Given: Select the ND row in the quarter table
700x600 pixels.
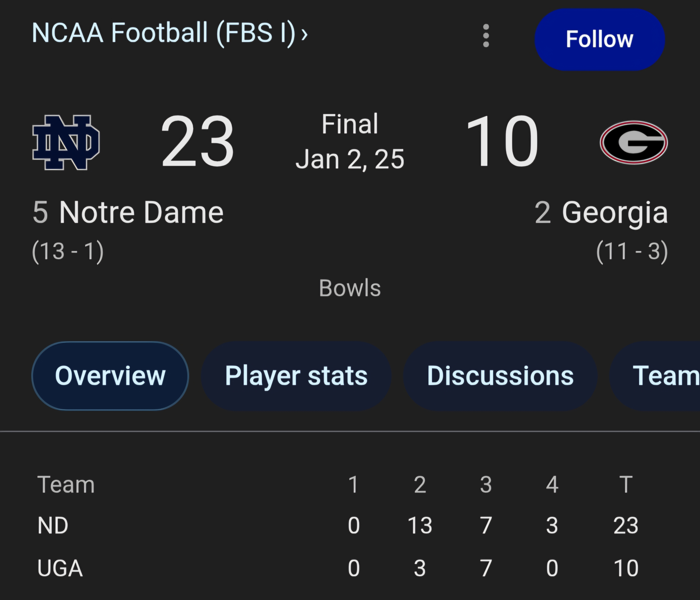Looking at the screenshot, I should pos(338,526).
